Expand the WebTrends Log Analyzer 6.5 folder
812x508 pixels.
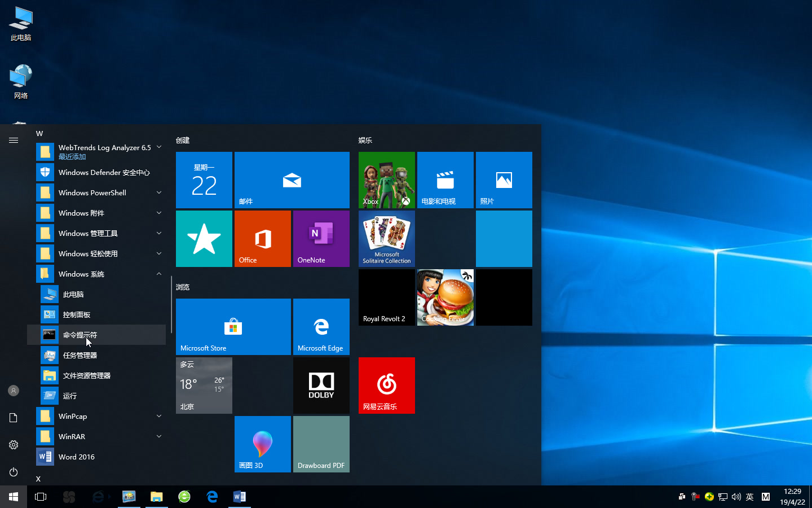point(96,151)
